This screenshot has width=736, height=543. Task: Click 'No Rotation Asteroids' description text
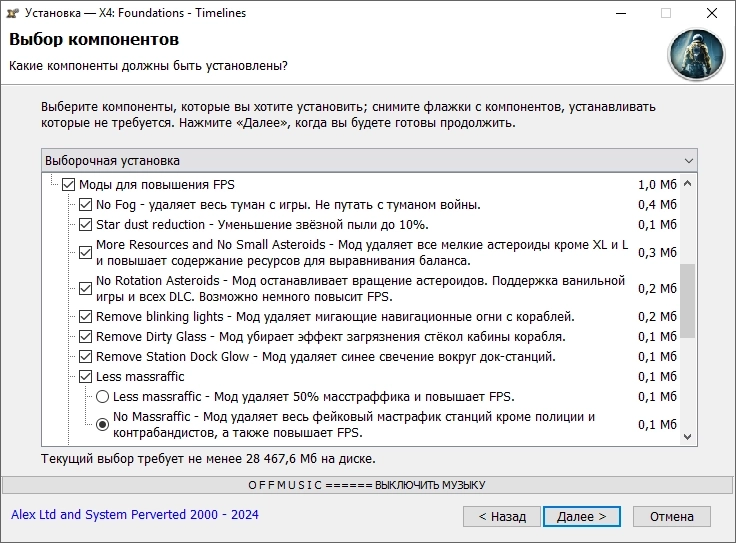[x=360, y=288]
